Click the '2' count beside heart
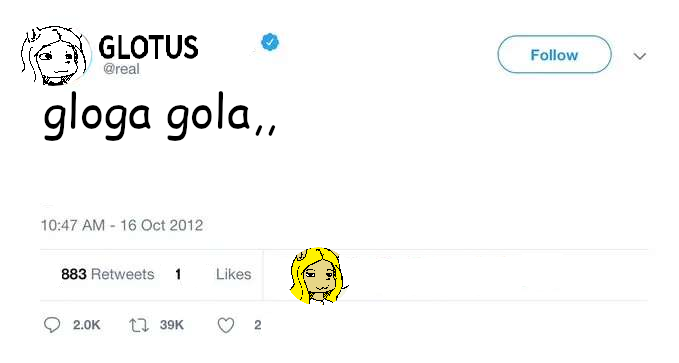679x363 pixels. 258,325
